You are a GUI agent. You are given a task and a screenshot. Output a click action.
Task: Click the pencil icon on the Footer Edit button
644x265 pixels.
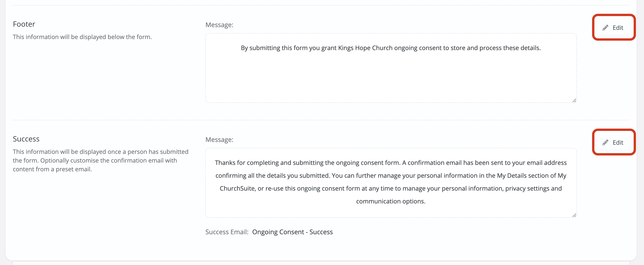coord(605,28)
